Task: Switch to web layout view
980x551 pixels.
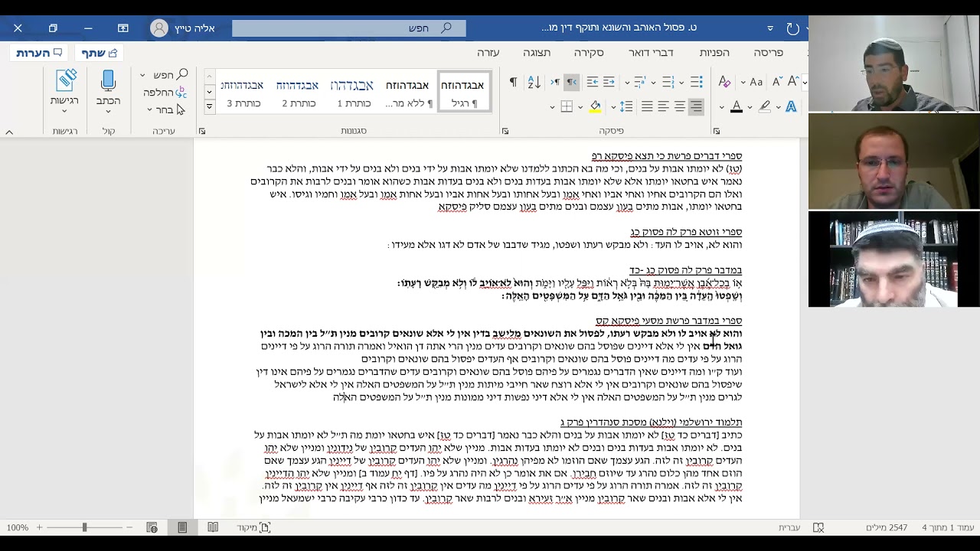Action: (x=152, y=527)
